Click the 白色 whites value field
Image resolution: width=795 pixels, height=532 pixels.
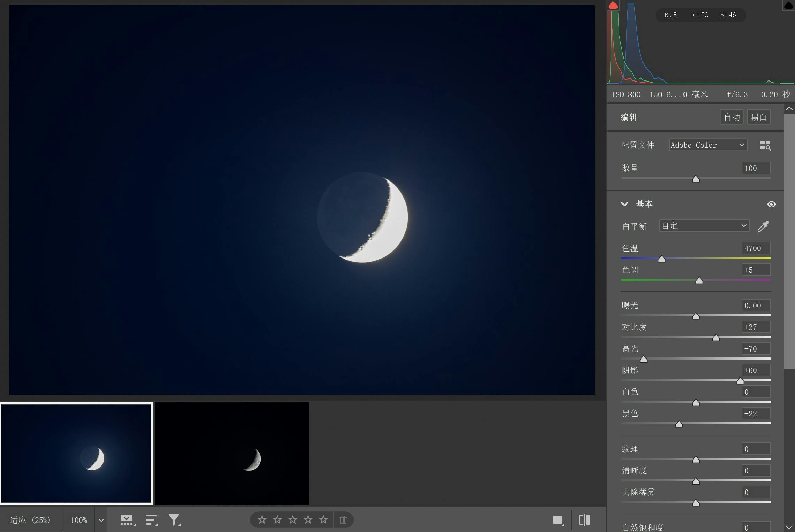[756, 392]
